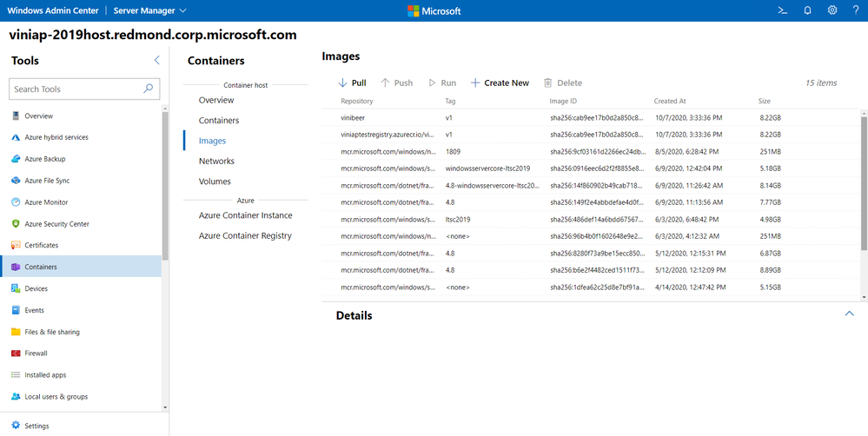868x436 pixels.
Task: Click the Azure Security Center shield icon
Action: coord(16,223)
